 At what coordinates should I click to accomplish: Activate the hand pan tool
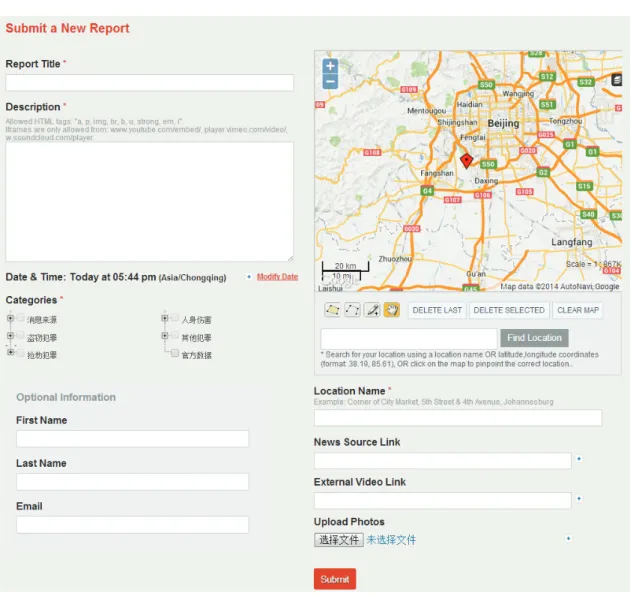click(x=392, y=310)
